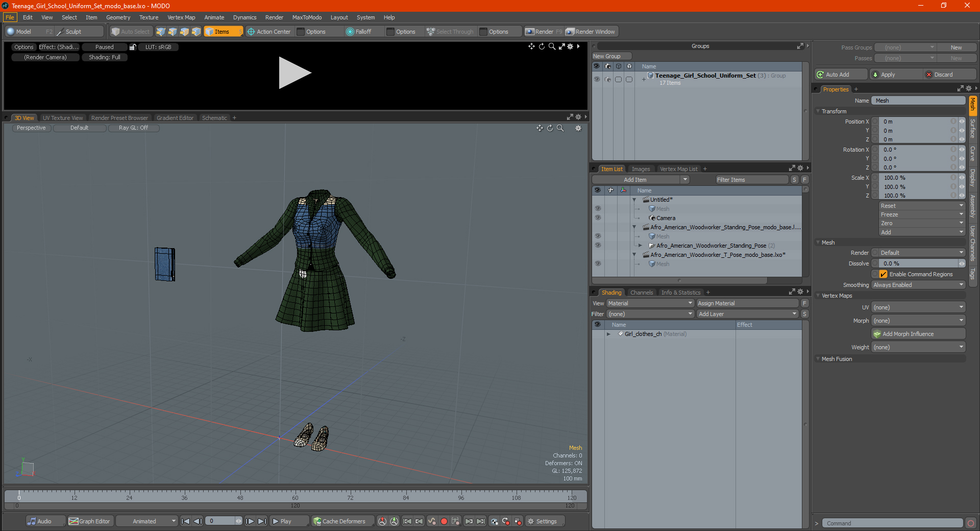Click Auto Add button

click(841, 75)
